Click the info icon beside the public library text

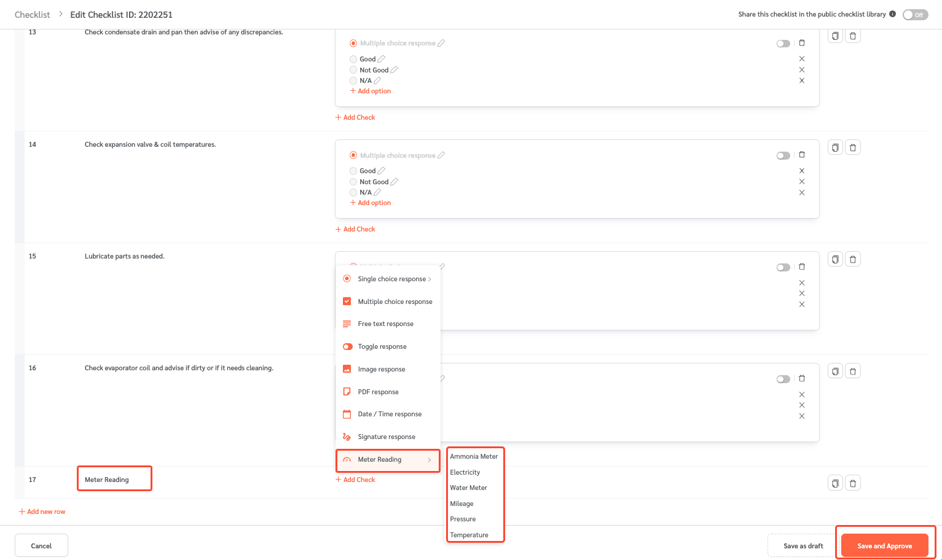tap(892, 14)
